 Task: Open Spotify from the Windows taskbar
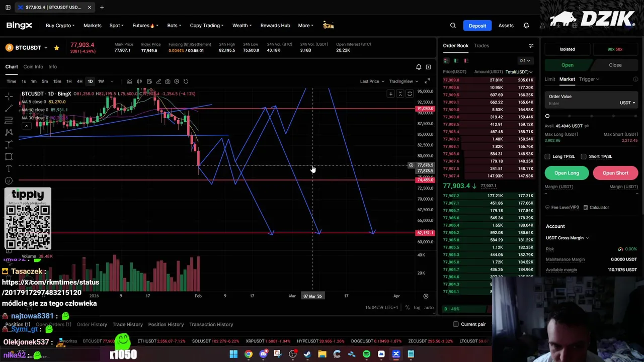(366, 354)
